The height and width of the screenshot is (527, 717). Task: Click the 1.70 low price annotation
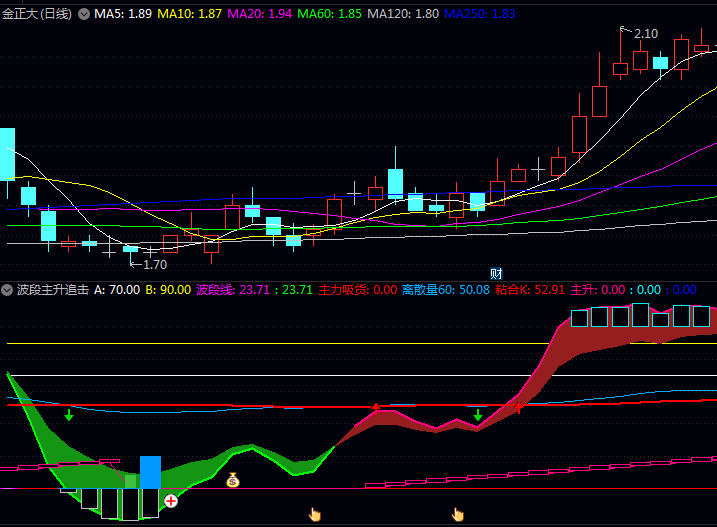[x=154, y=265]
